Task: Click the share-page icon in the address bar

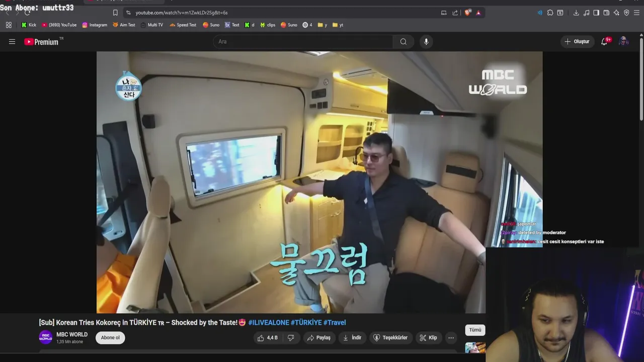Action: [x=455, y=13]
